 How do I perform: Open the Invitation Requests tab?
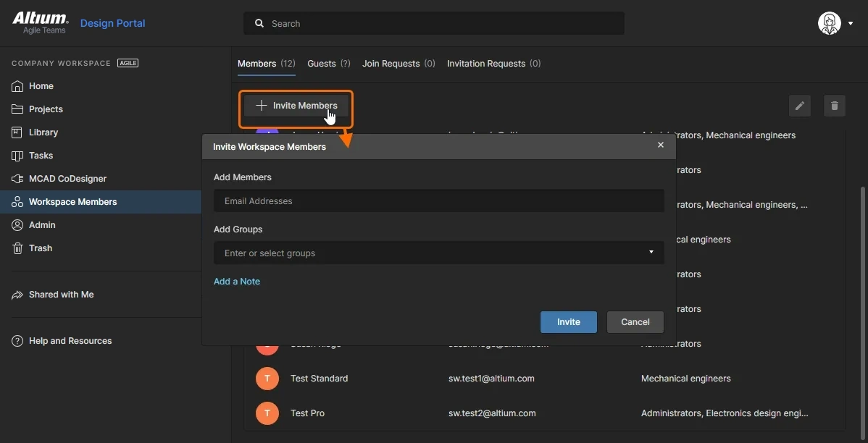[486, 63]
